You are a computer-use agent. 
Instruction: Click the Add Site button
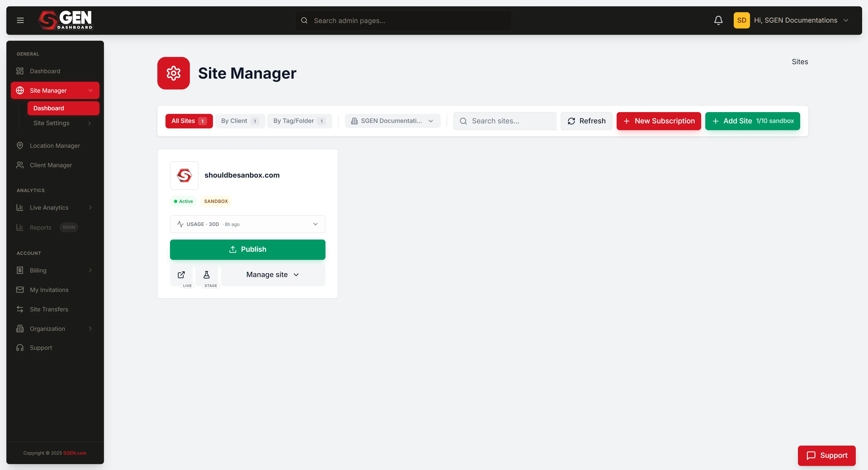point(752,121)
